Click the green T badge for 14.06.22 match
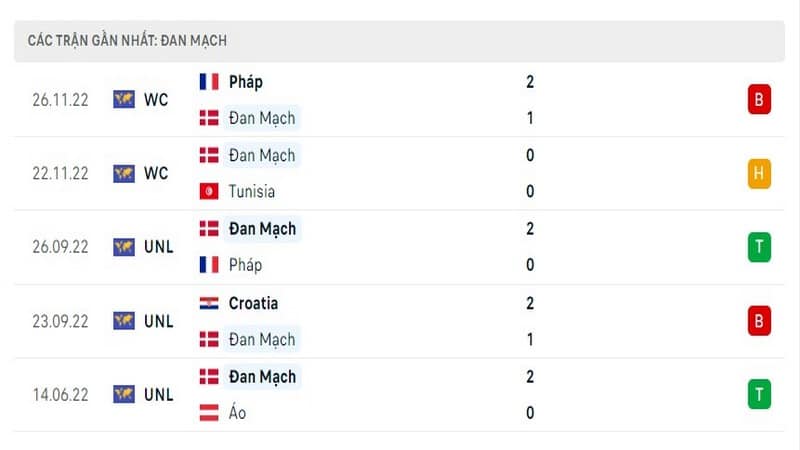This screenshot has width=800, height=450. (759, 394)
